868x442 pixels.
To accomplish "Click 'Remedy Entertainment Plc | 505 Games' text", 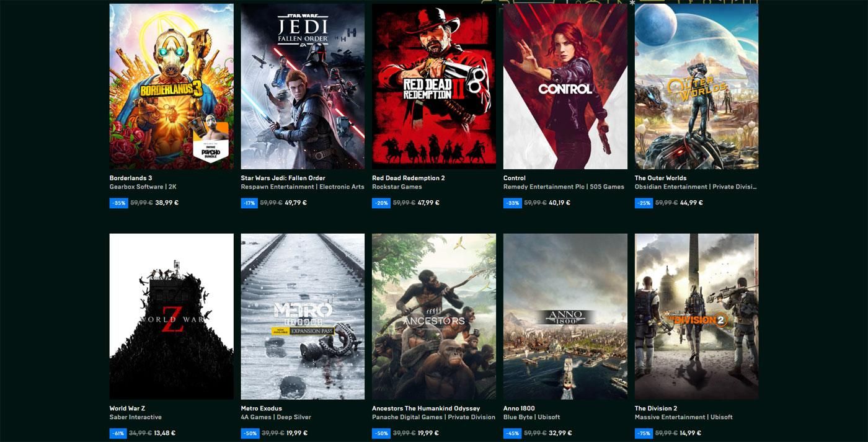I will point(564,187).
